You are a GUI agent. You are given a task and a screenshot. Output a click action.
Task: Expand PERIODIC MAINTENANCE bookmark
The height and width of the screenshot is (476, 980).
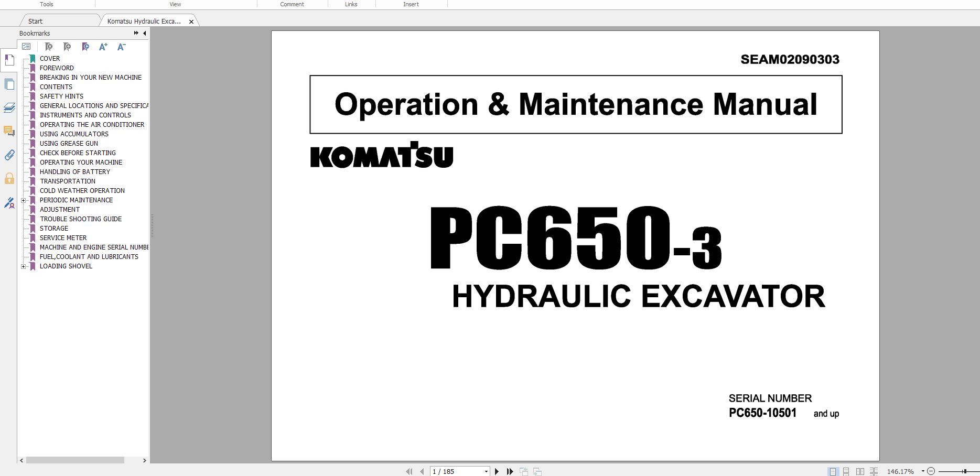pyautogui.click(x=23, y=200)
